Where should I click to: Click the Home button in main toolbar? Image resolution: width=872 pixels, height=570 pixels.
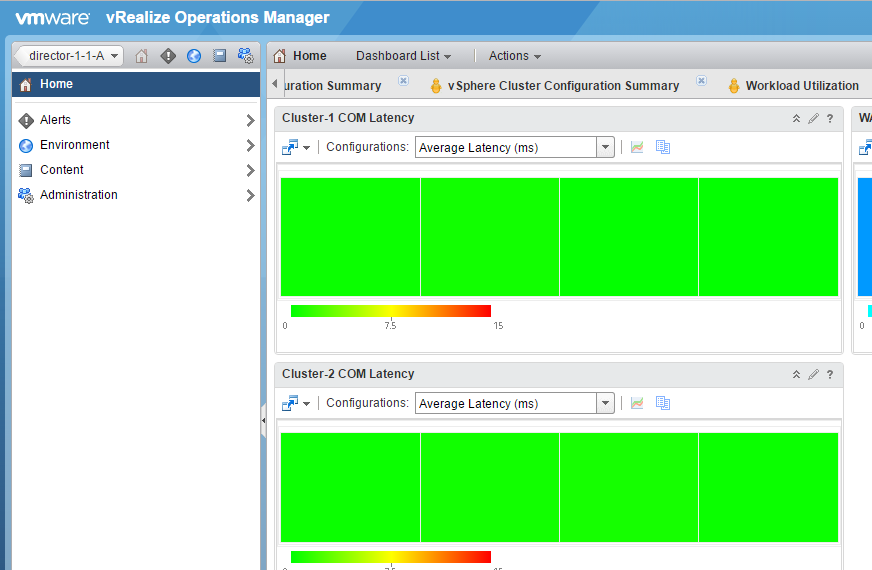point(300,56)
